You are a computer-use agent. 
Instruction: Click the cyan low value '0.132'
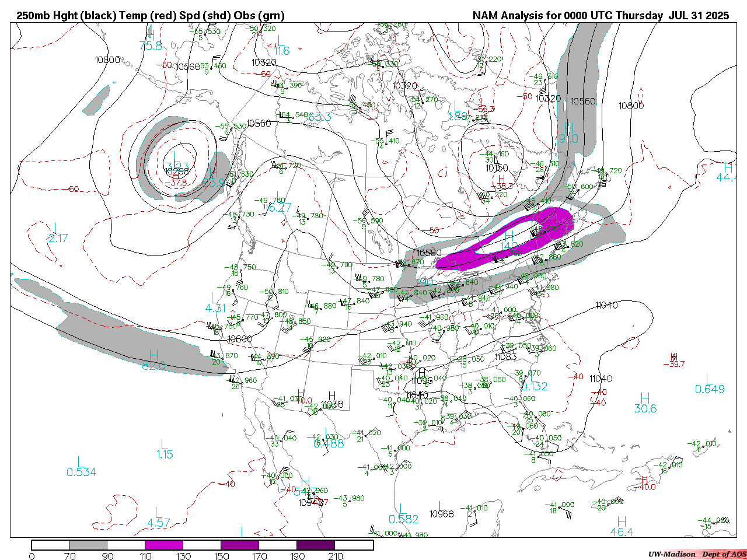(x=535, y=387)
